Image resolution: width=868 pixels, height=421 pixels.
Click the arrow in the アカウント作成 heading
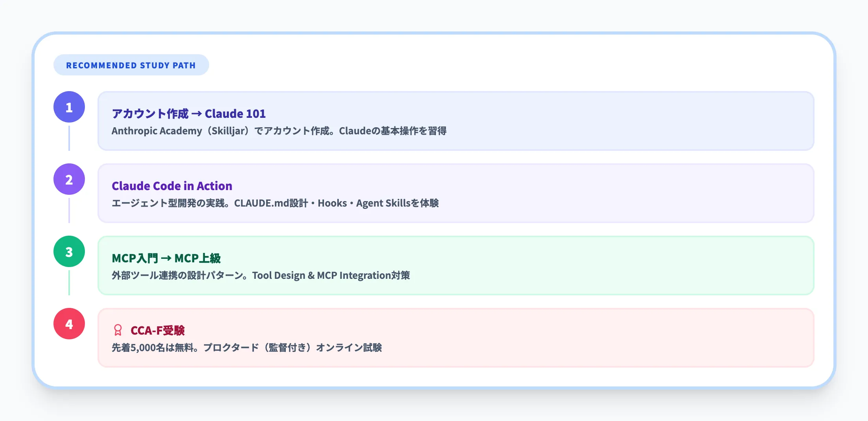coord(197,114)
